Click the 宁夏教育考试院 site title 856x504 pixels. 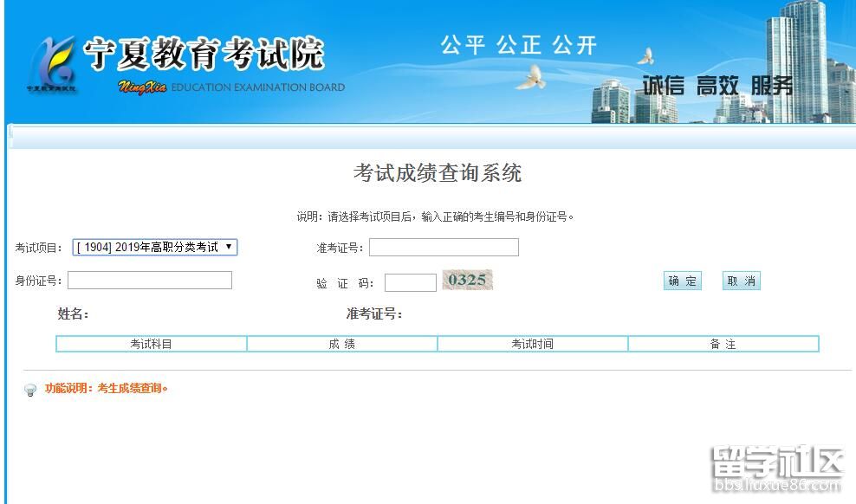[204, 54]
